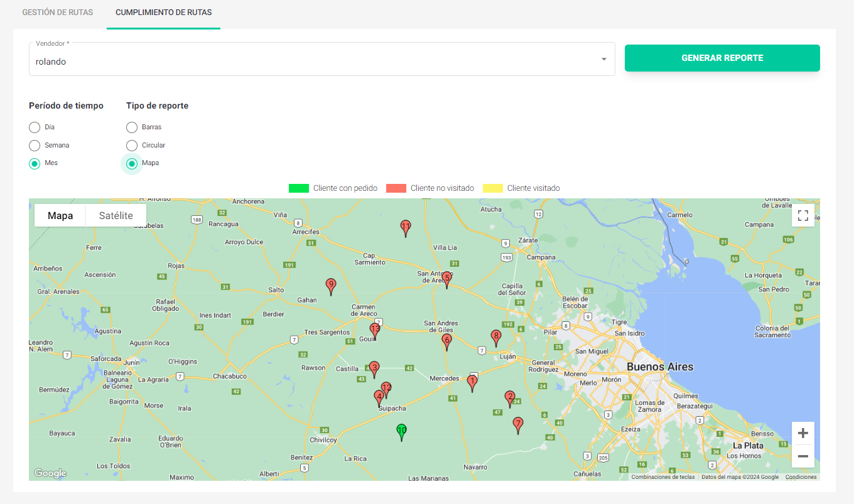Click red map marker number 9
The width and height of the screenshot is (854, 504).
[x=331, y=287]
